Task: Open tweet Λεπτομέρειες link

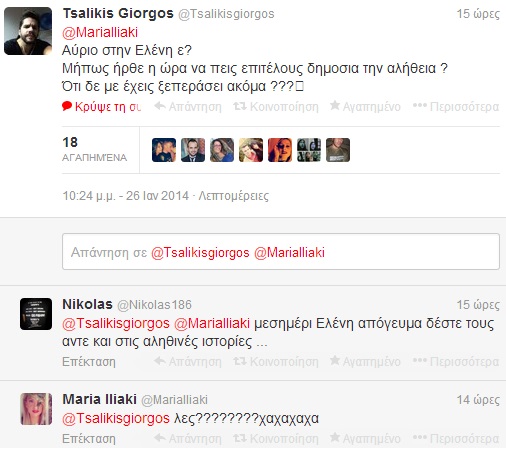Action: click(x=234, y=196)
